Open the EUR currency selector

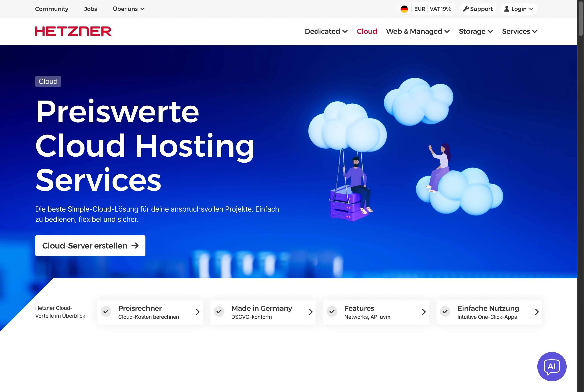(420, 9)
